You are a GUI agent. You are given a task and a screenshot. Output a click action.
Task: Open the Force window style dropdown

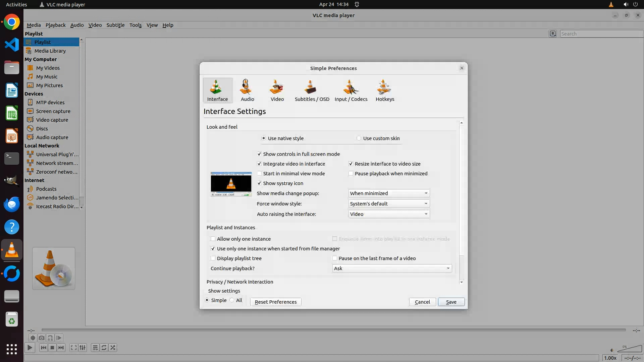389,204
